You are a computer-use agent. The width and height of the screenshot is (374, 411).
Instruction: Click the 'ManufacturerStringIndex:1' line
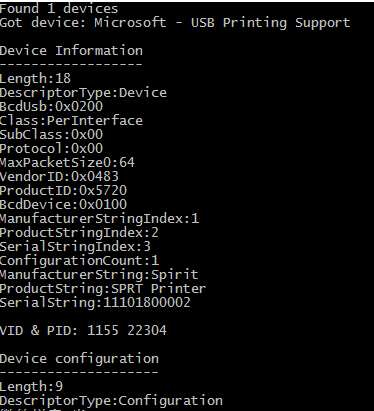click(99, 219)
